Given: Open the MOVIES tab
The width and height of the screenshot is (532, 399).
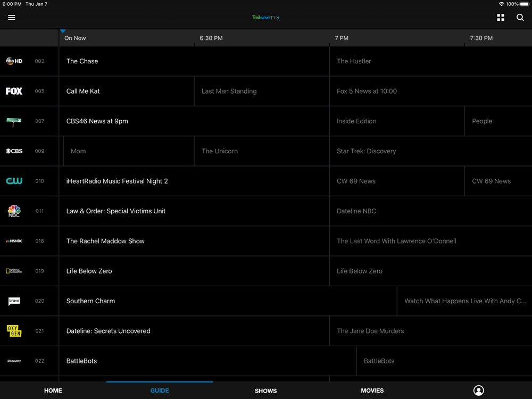Looking at the screenshot, I should 372,390.
